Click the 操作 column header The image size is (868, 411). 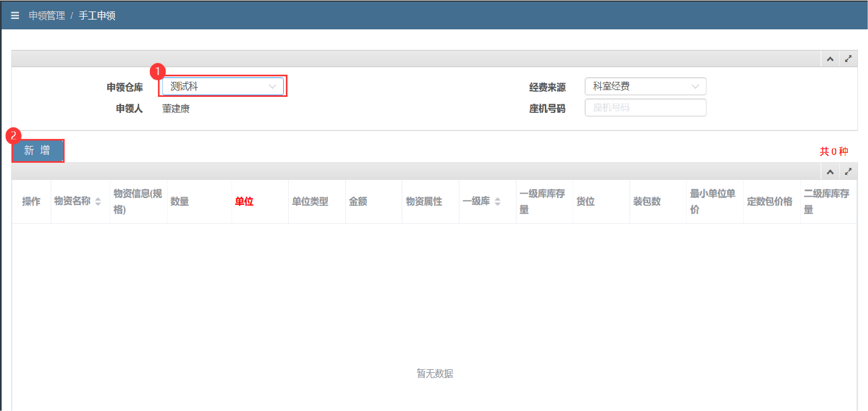tap(31, 202)
